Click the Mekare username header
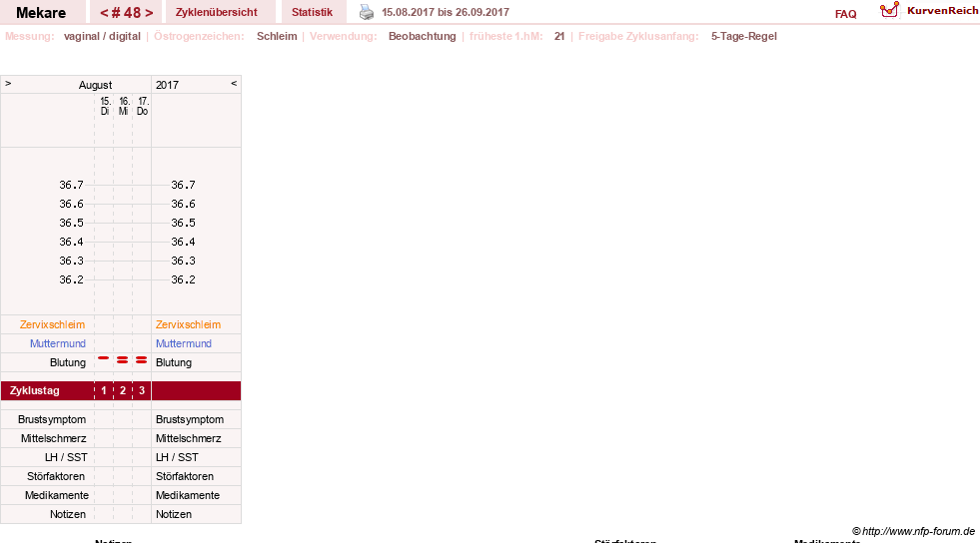Image resolution: width=980 pixels, height=543 pixels. click(x=41, y=13)
